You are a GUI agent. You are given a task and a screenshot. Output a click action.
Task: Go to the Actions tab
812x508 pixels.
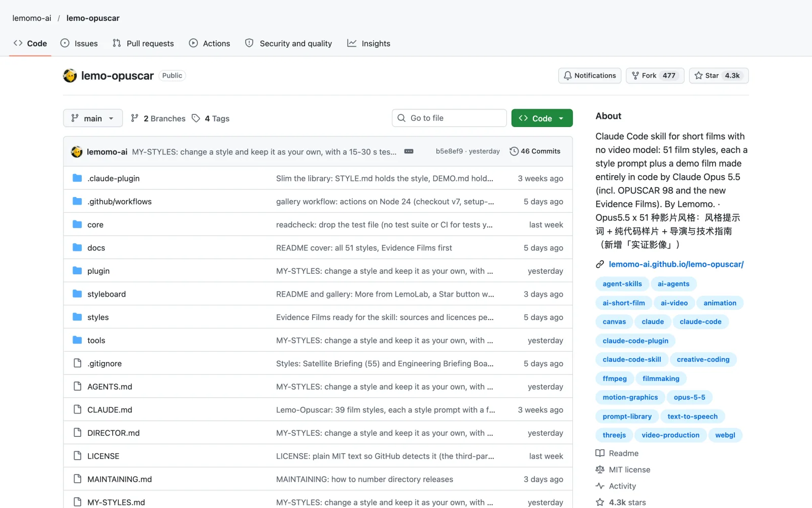coord(210,44)
